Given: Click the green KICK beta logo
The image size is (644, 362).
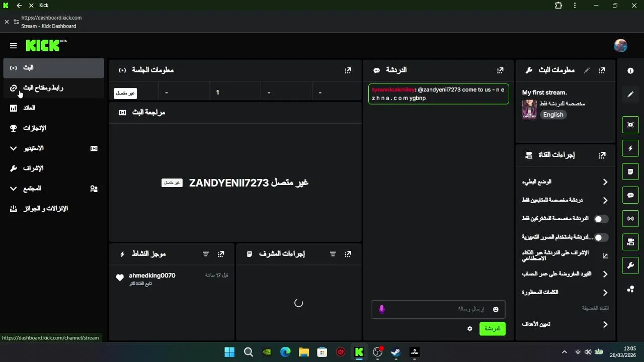Looking at the screenshot, I should coord(46,45).
